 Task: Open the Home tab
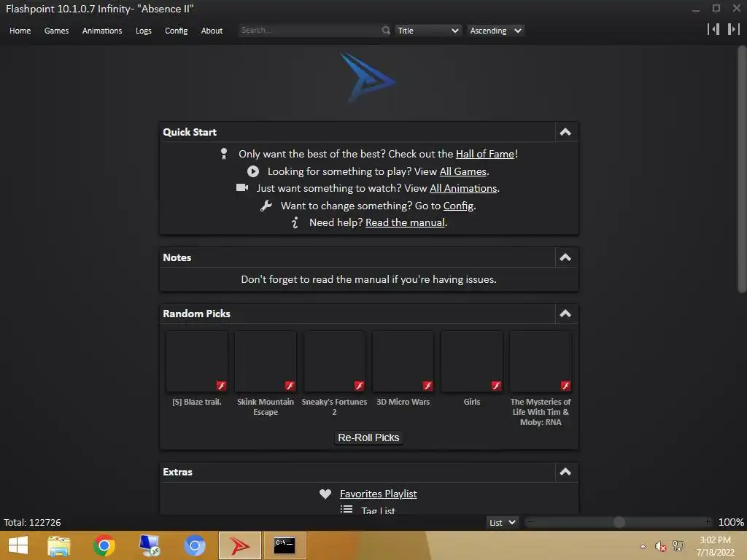pyautogui.click(x=20, y=31)
